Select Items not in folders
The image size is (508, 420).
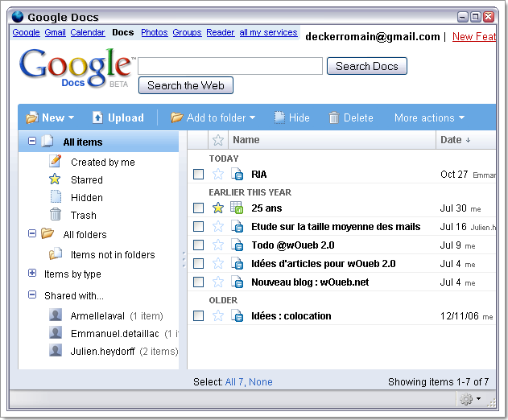[113, 255]
